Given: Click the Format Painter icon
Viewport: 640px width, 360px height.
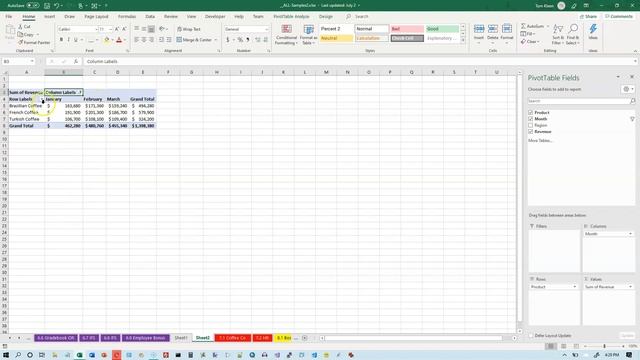Looking at the screenshot, I should 20,42.
